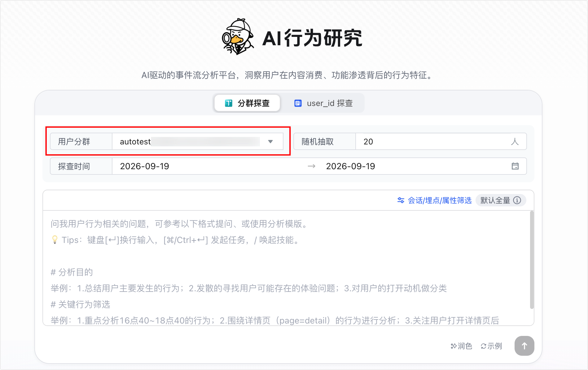588x370 pixels.
Task: Click the arrow between the two dates
Action: 311,166
